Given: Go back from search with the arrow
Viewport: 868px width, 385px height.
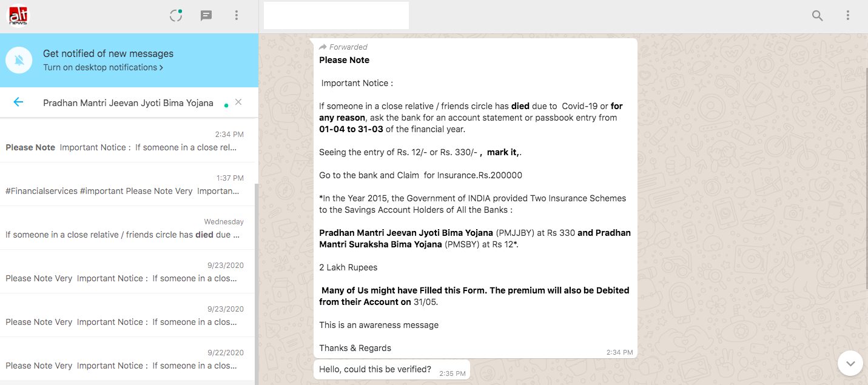Looking at the screenshot, I should tap(18, 102).
